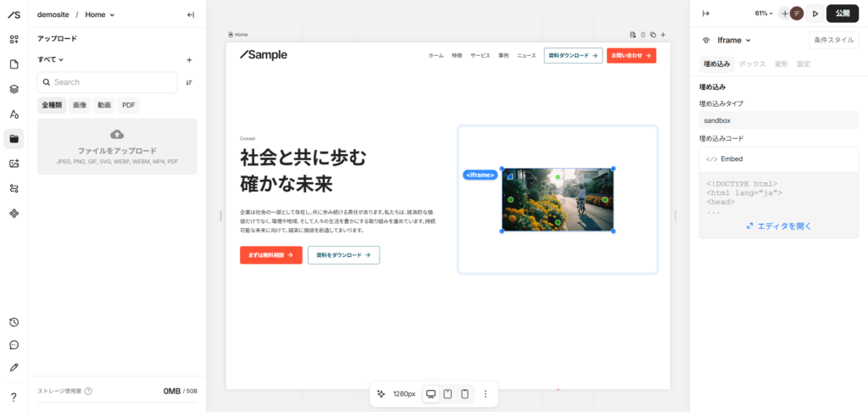The image size is (868, 412).
Task: Open the version history clock icon
Action: pos(14,322)
